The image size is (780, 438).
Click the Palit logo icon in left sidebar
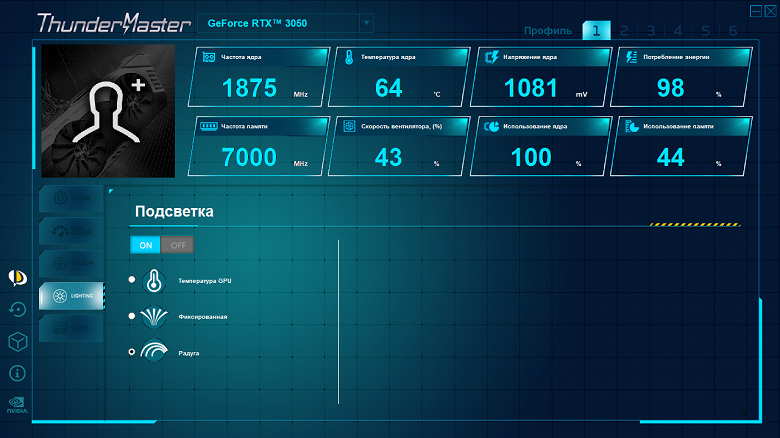17,278
